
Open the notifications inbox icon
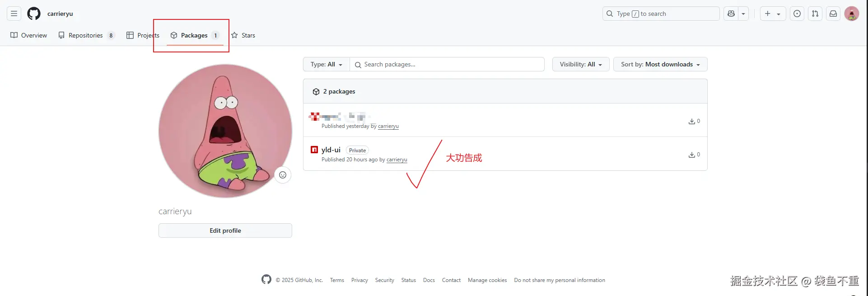point(833,14)
